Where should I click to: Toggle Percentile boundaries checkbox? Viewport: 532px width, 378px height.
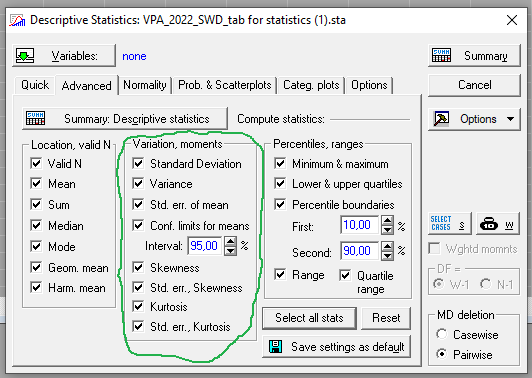[280, 205]
